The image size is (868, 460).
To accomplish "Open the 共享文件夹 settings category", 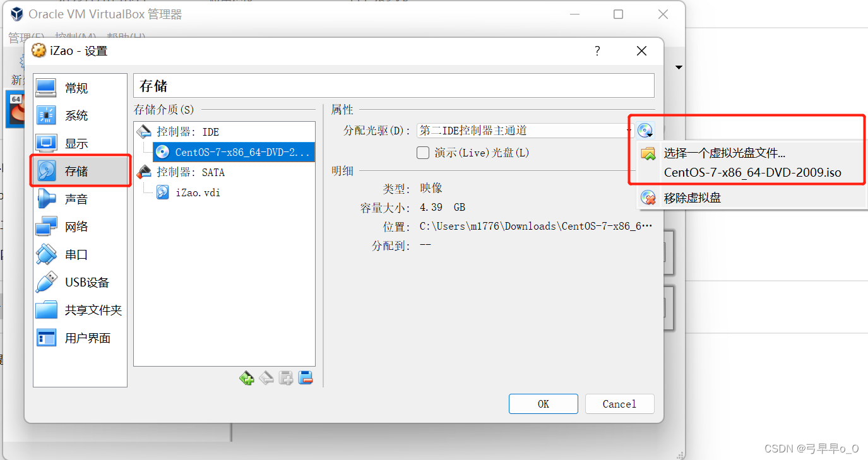I will point(80,310).
